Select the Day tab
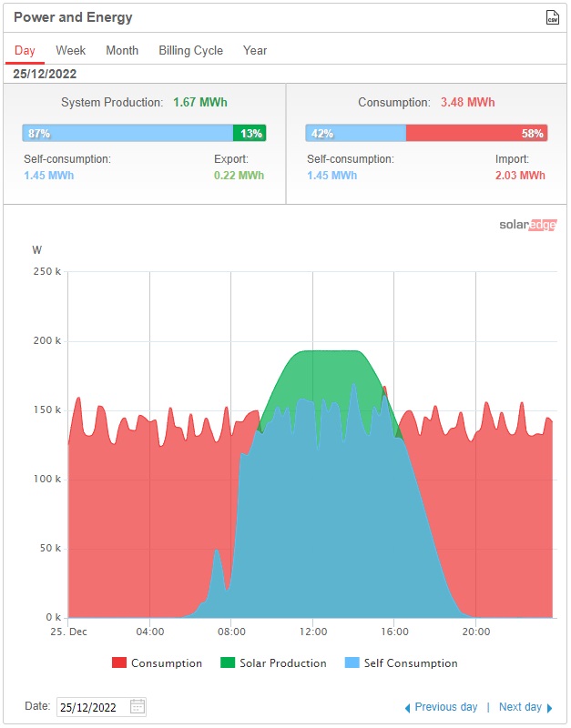The image size is (571, 728). pyautogui.click(x=25, y=51)
